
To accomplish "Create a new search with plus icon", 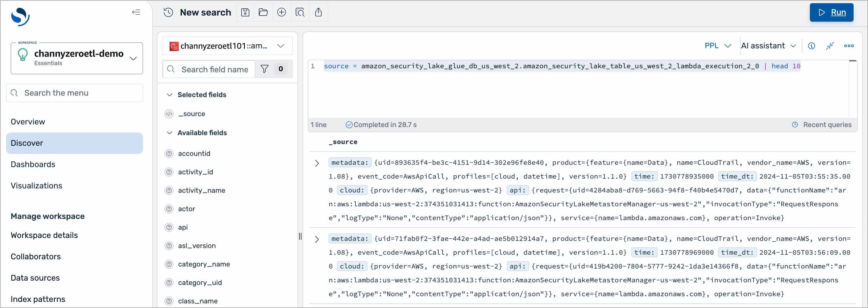I will [281, 12].
